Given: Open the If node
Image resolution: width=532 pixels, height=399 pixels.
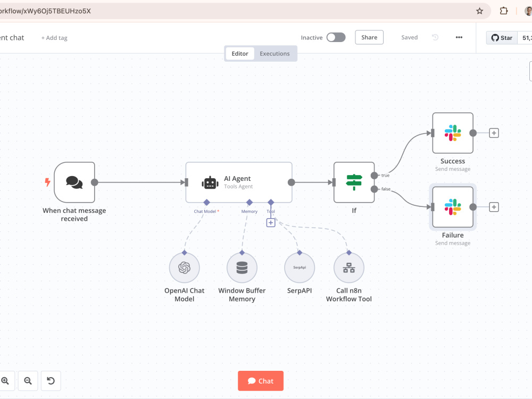Looking at the screenshot, I should 354,182.
